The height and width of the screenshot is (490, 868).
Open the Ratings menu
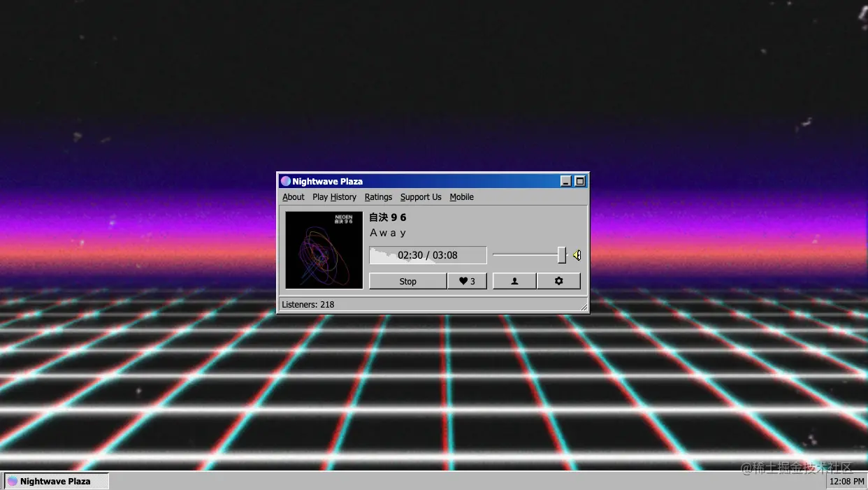click(378, 197)
